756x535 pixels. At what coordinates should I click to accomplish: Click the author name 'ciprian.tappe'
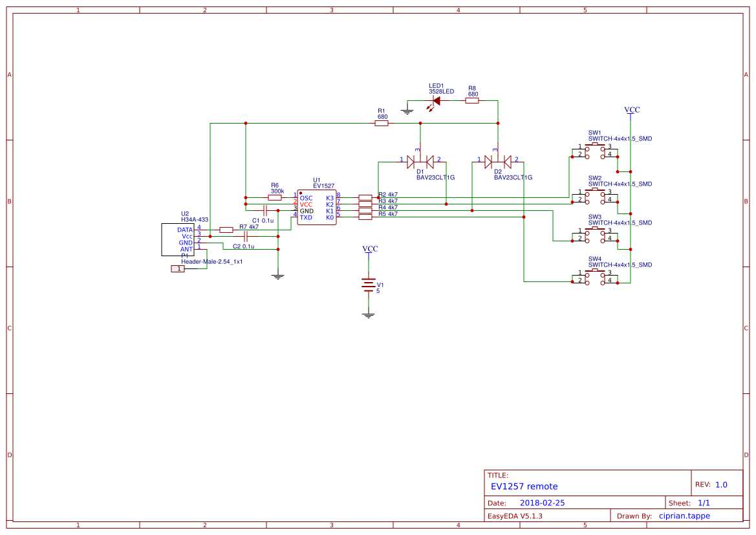(685, 516)
